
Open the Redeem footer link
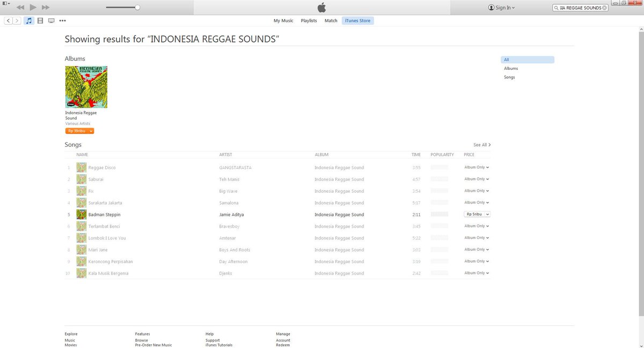point(283,345)
